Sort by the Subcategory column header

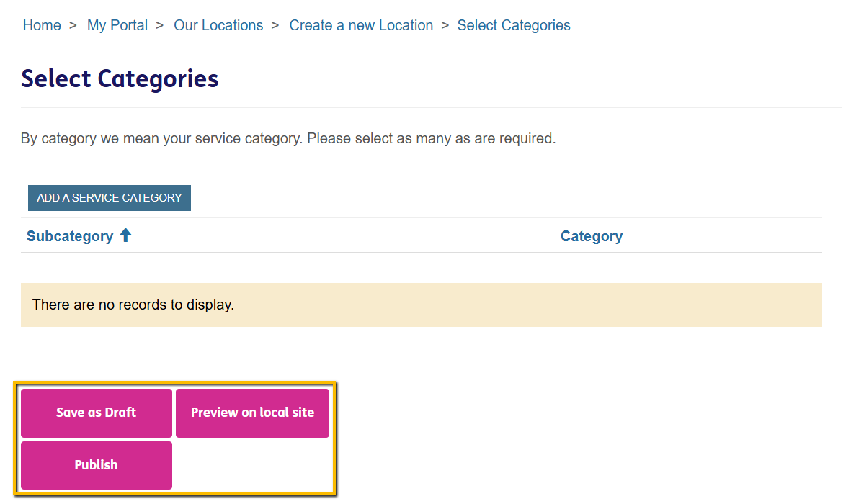tap(70, 236)
